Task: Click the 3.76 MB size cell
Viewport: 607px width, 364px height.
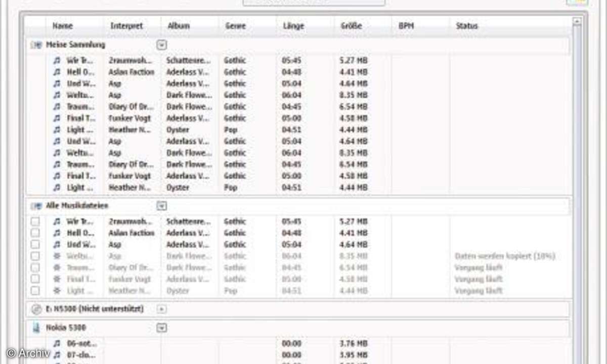Action: click(x=354, y=344)
